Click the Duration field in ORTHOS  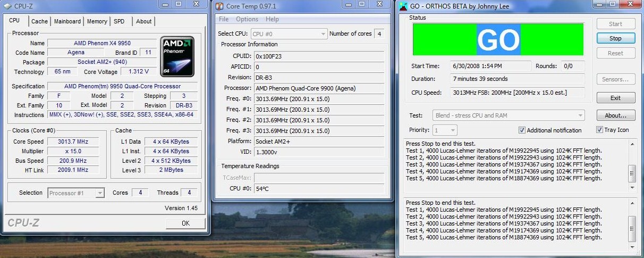(x=518, y=79)
